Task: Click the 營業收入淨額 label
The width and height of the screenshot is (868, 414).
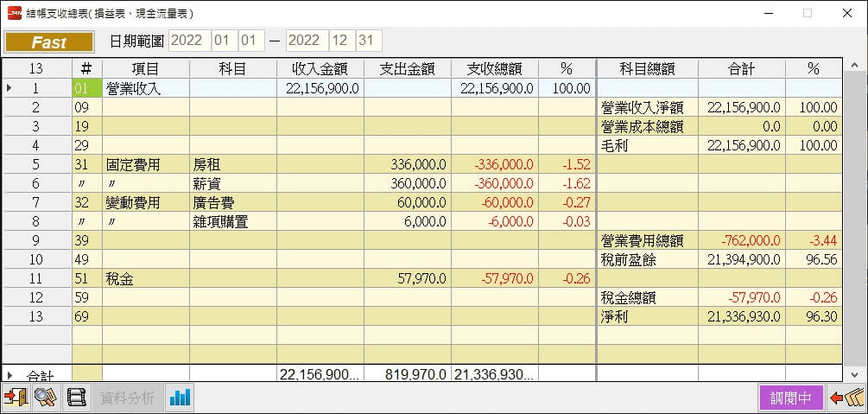Action: coord(642,107)
